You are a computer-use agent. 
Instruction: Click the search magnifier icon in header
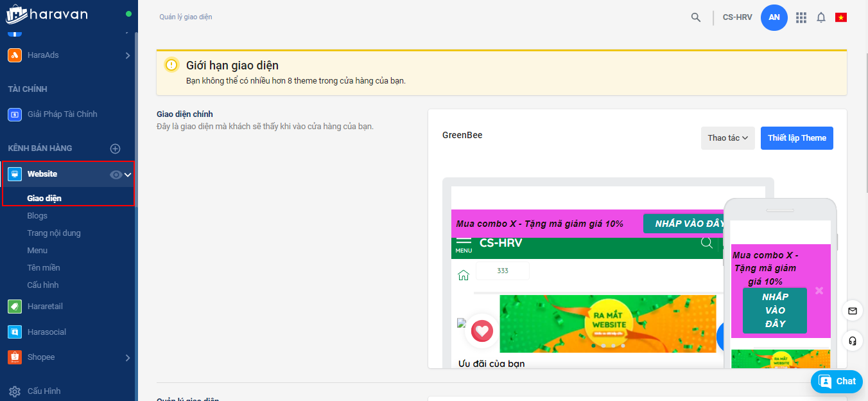point(696,17)
